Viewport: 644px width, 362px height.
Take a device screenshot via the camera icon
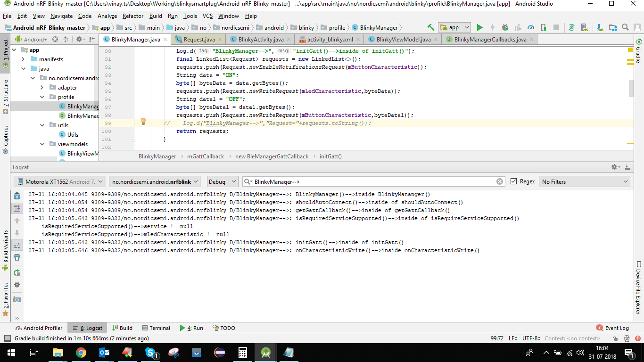[17, 299]
